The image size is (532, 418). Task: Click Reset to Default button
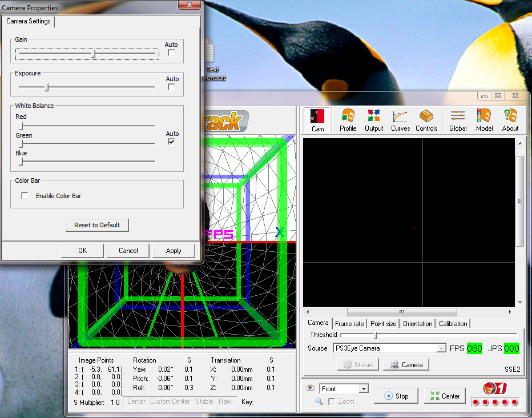tap(97, 225)
